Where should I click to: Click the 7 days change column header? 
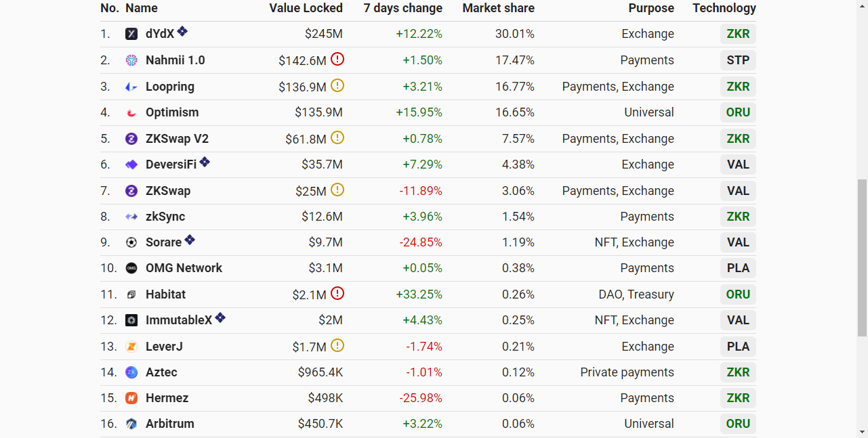pos(402,8)
